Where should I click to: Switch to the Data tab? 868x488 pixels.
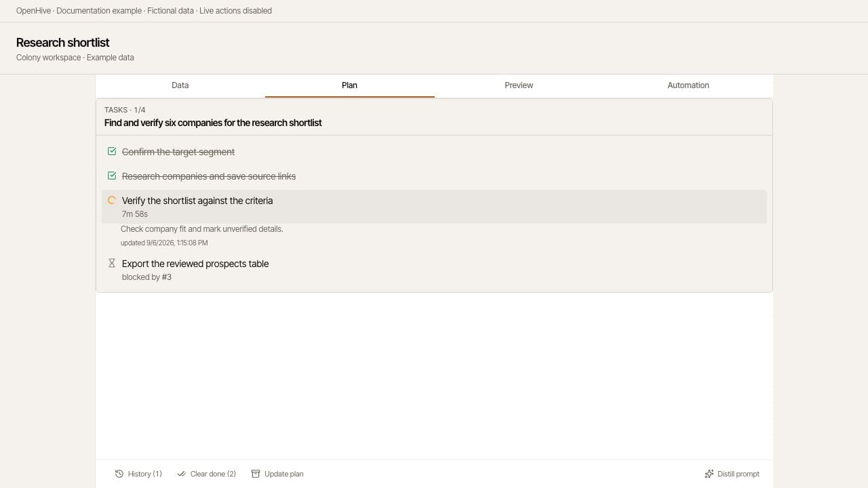[x=180, y=85]
